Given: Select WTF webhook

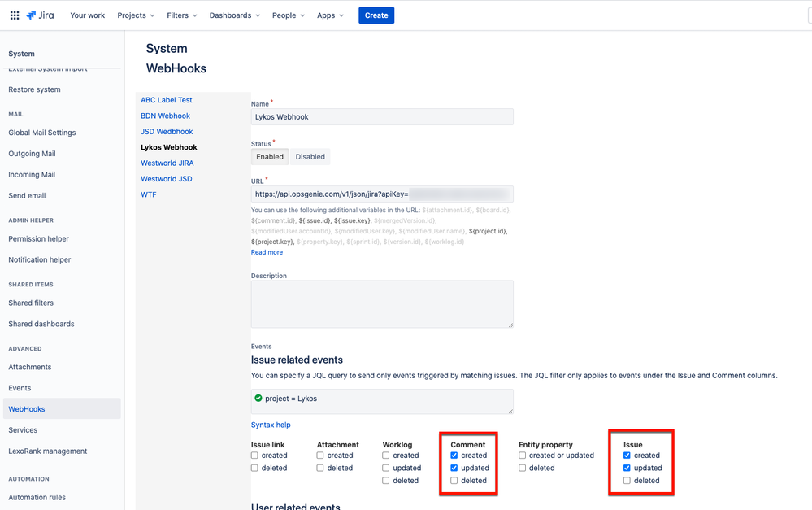Looking at the screenshot, I should click(149, 195).
